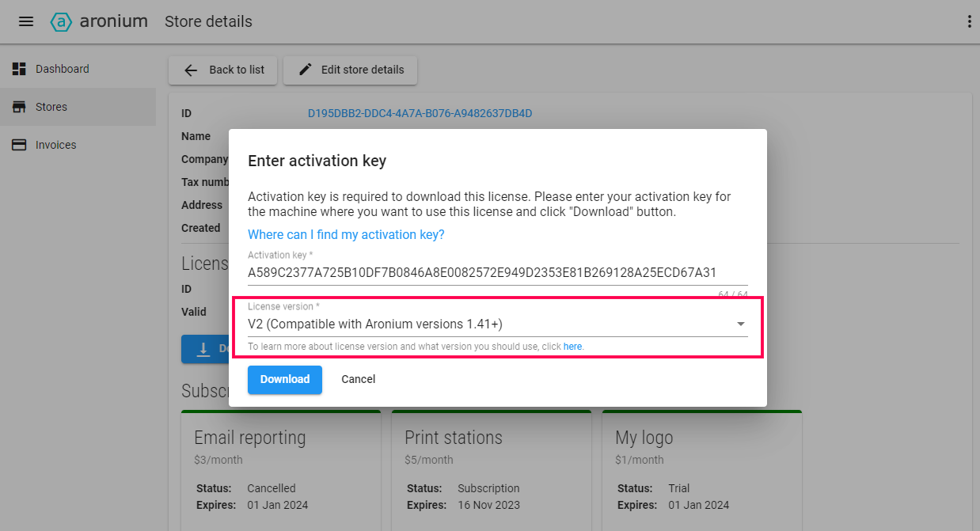Viewport: 980px width, 531px height.
Task: Click the aronium logo in the header
Action: tap(62, 21)
